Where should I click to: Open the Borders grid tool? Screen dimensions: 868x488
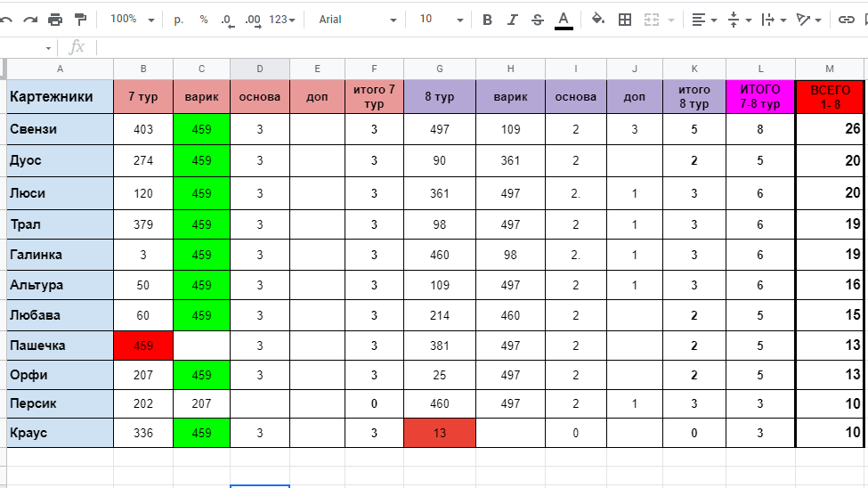(624, 20)
